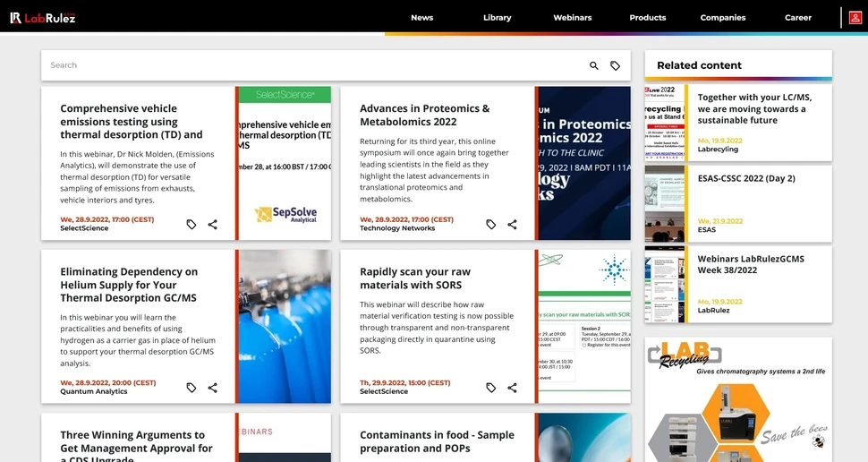Open the News menu
The height and width of the screenshot is (462, 868).
click(x=421, y=18)
